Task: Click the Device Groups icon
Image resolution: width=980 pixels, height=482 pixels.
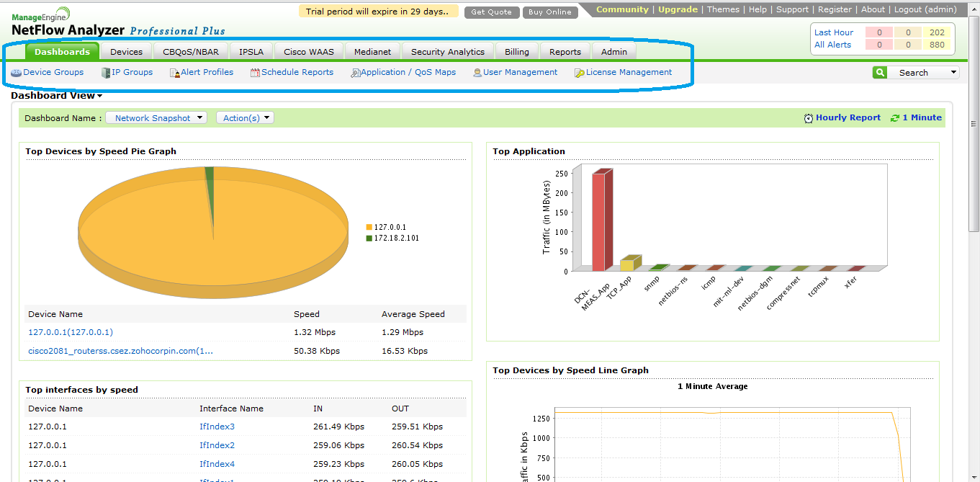Action: click(x=16, y=73)
